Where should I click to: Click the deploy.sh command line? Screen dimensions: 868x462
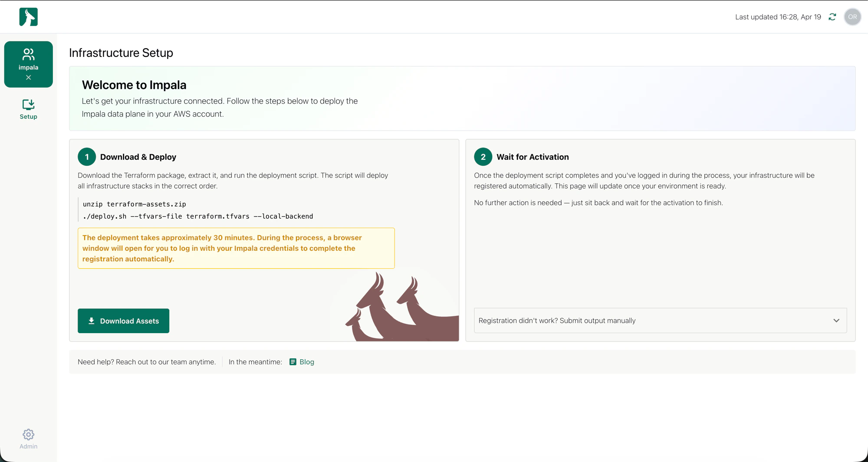[198, 216]
